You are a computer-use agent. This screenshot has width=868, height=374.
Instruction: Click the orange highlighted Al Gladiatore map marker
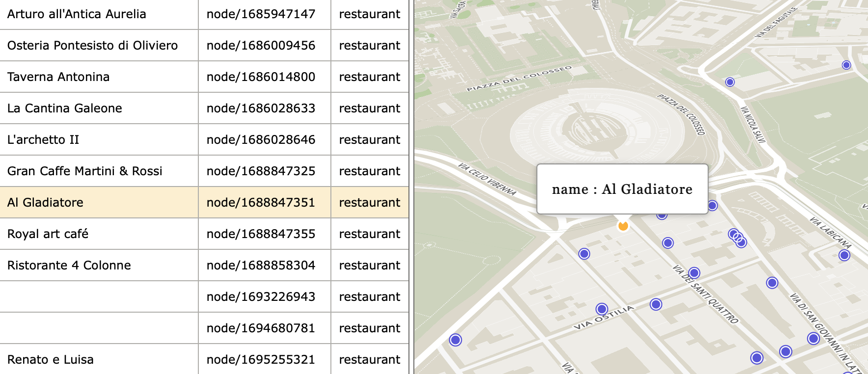[623, 226]
